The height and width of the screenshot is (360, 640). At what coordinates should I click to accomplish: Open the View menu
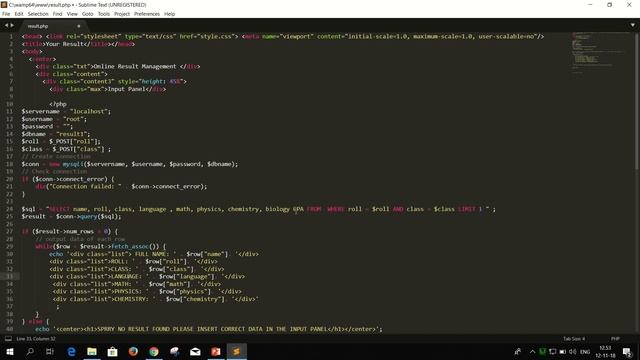[x=72, y=14]
